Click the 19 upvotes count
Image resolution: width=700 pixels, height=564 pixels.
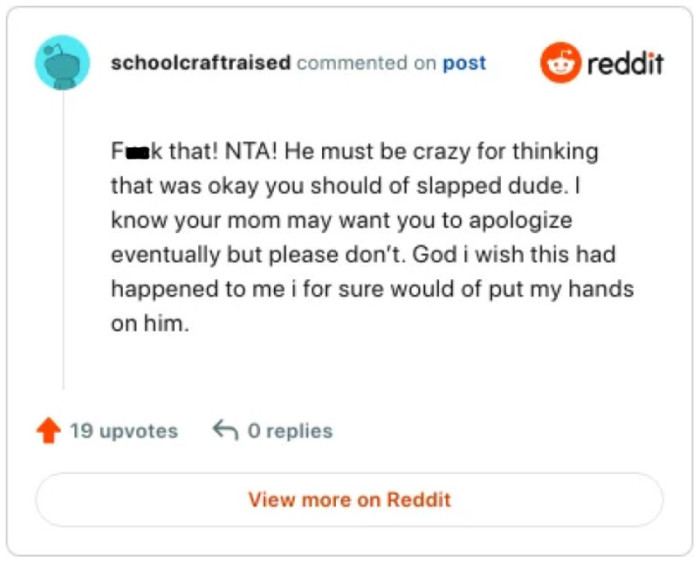(123, 431)
